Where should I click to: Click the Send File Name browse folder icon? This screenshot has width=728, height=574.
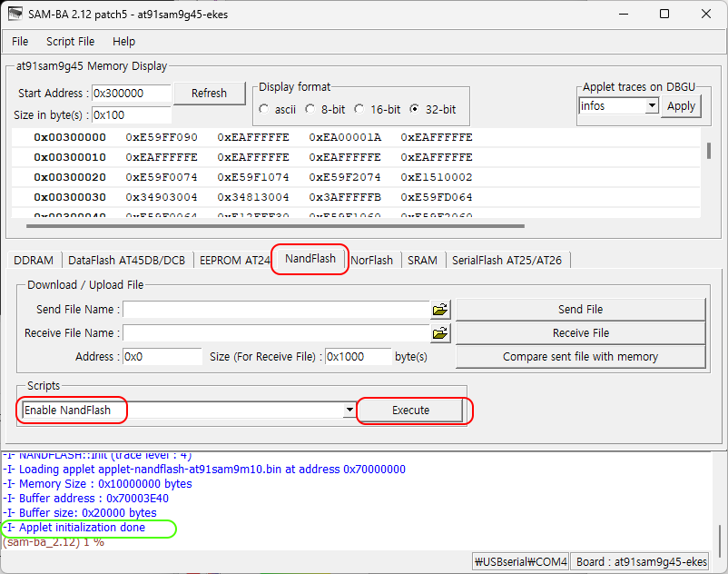pos(440,310)
